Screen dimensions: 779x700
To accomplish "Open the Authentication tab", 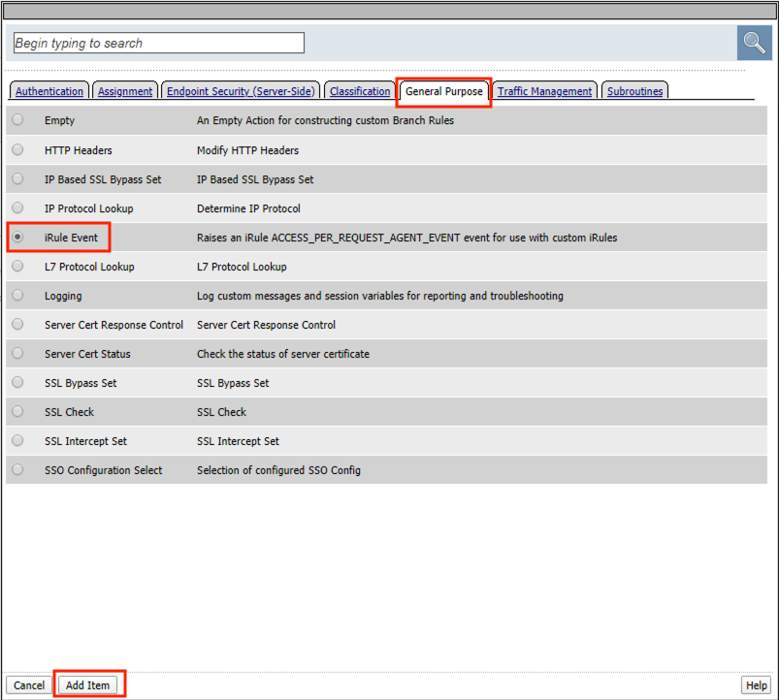I will pos(49,91).
